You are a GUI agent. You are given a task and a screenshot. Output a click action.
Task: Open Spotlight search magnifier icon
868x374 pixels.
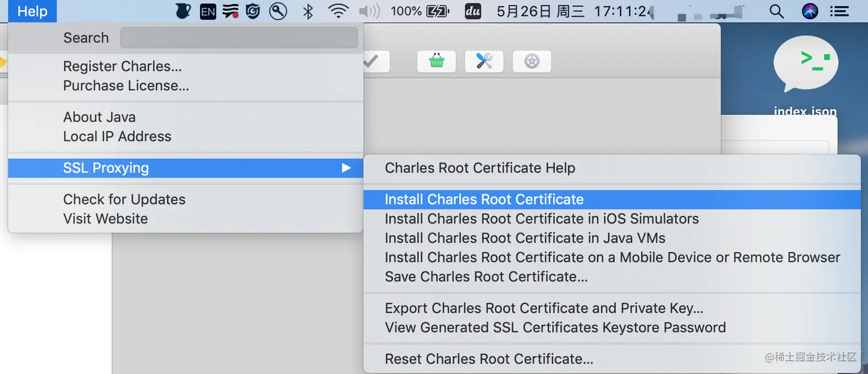tap(776, 11)
